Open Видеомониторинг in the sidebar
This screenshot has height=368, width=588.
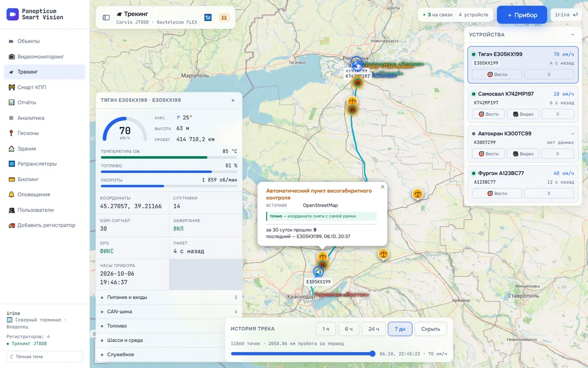tap(45, 56)
